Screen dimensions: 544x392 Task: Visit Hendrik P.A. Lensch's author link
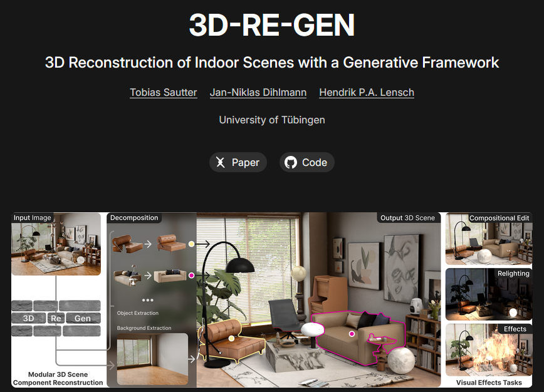tap(366, 93)
